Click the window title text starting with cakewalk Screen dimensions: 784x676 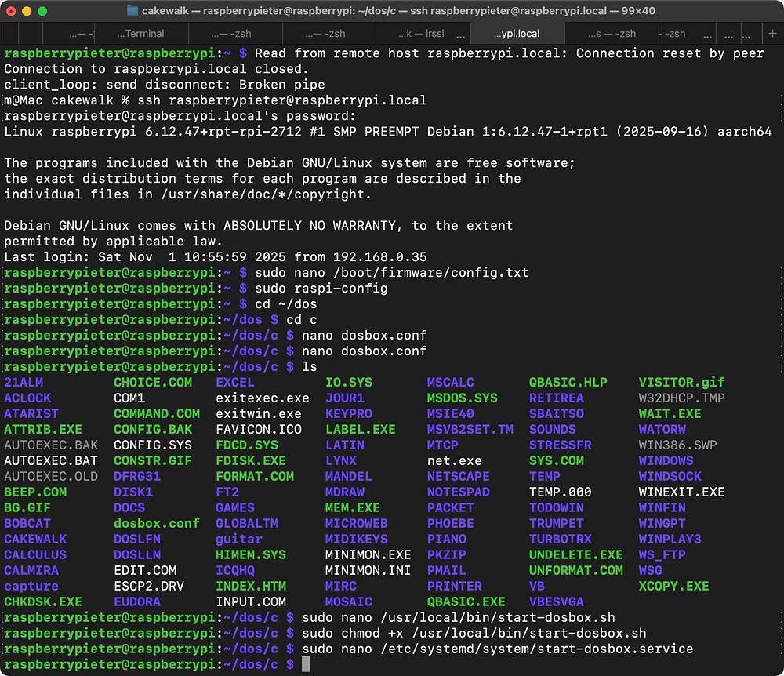[398, 10]
